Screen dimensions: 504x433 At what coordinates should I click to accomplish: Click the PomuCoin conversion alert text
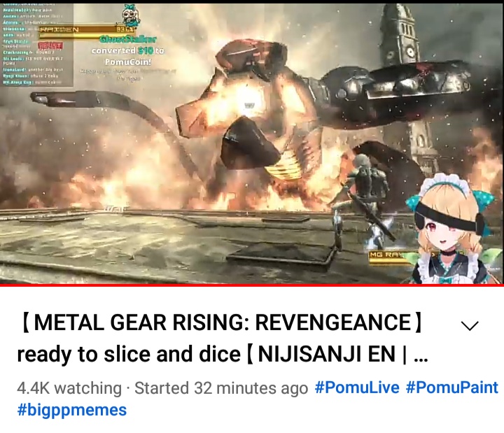click(x=128, y=56)
